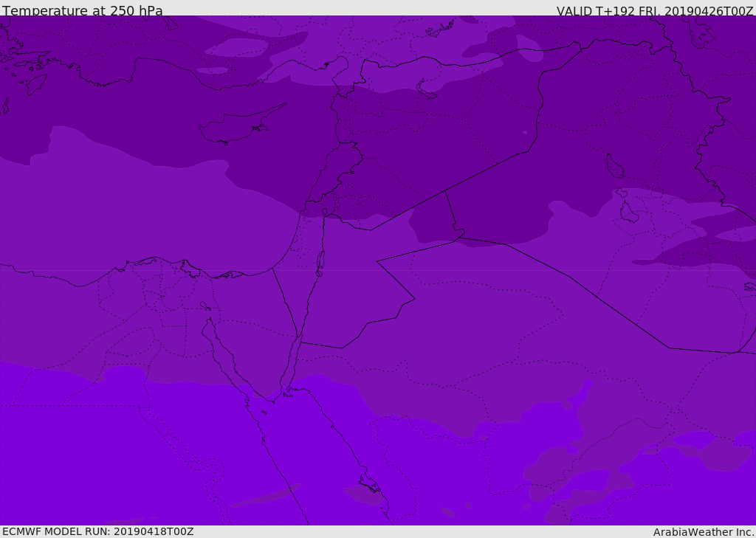
Task: Click the 'ECMWF MODEL RUN: 20190418T00Z' text
Action: (98, 531)
